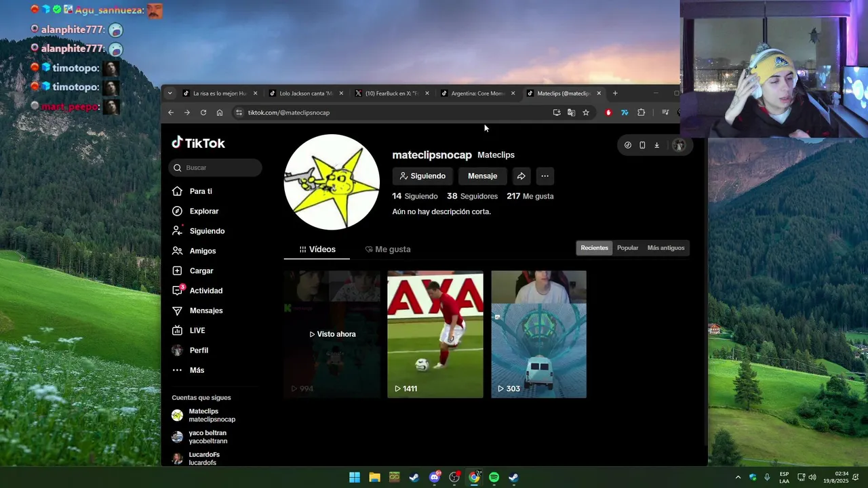This screenshot has height=488, width=868.
Task: Reload the page
Action: coord(203,113)
